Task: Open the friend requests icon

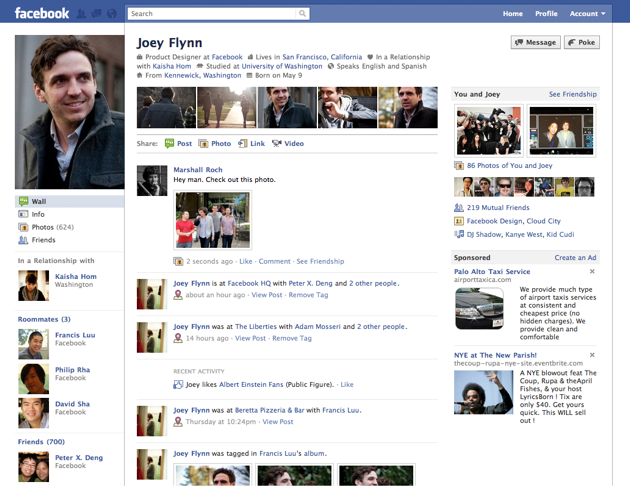Action: click(x=82, y=14)
